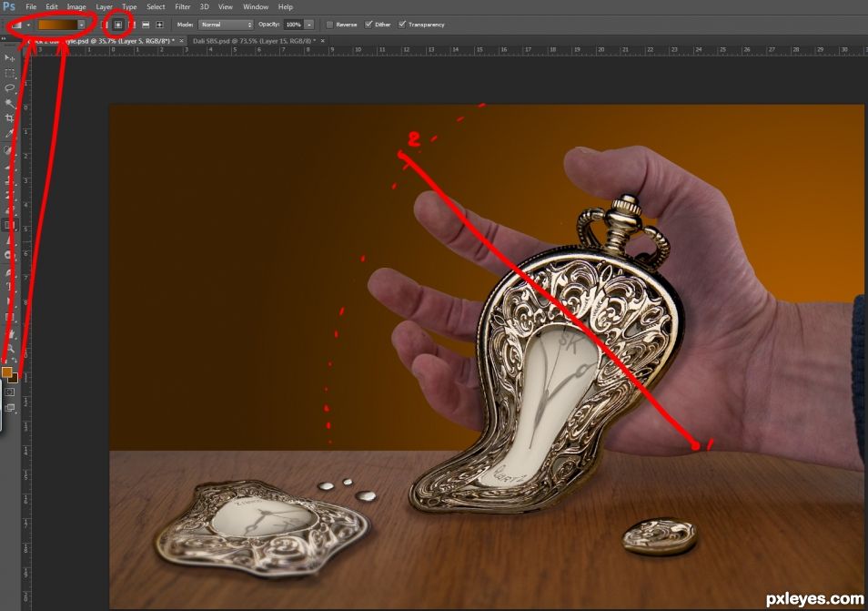Open the tool preset picker arrow
868x611 pixels.
[x=28, y=25]
